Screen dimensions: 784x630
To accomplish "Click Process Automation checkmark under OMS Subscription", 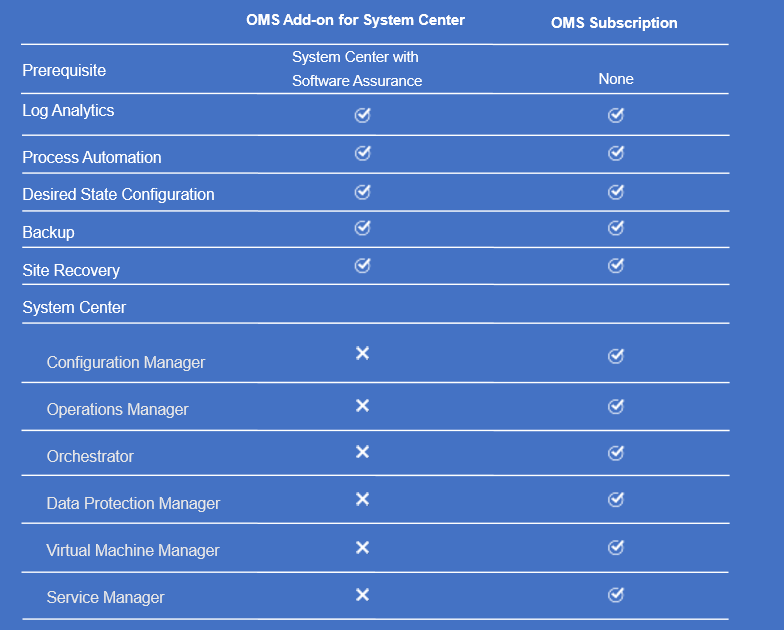I will coord(616,153).
